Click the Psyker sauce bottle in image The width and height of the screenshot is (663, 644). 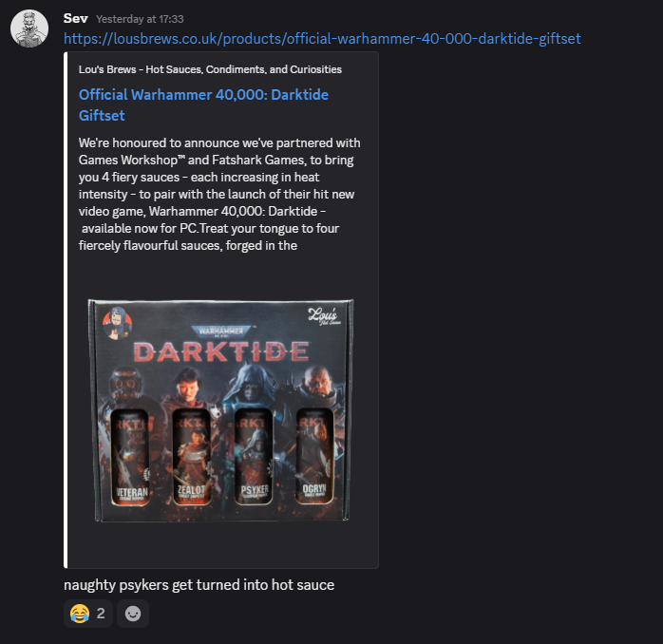[x=254, y=457]
